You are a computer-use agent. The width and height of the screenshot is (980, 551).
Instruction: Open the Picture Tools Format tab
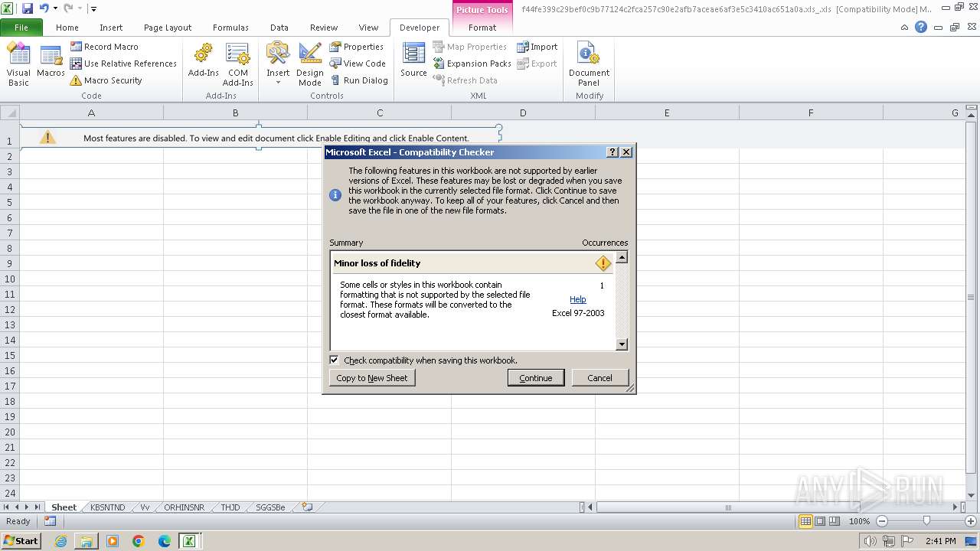pyautogui.click(x=482, y=28)
